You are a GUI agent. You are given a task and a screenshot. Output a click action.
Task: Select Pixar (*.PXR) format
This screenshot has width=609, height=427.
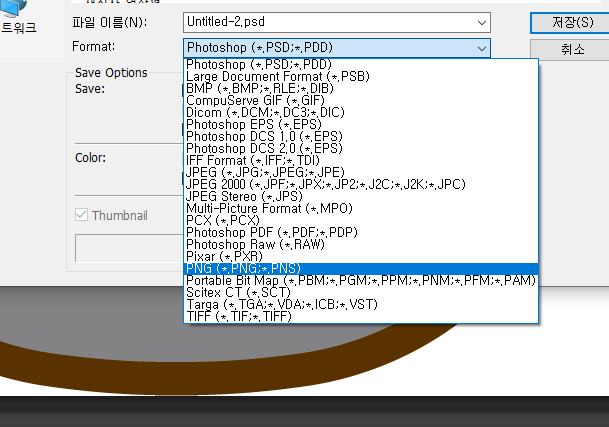[361, 257]
